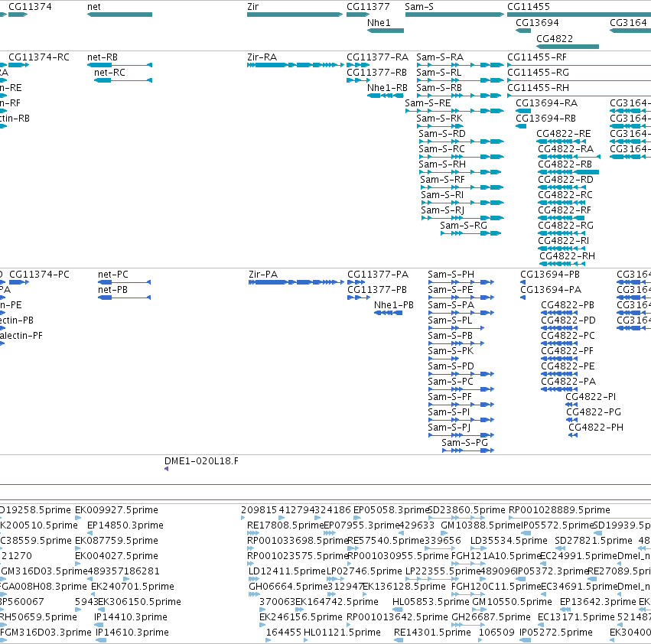Viewport: 651px width, 644px height.
Task: Click the DME1-020L18.F marker
Action: click(x=167, y=469)
